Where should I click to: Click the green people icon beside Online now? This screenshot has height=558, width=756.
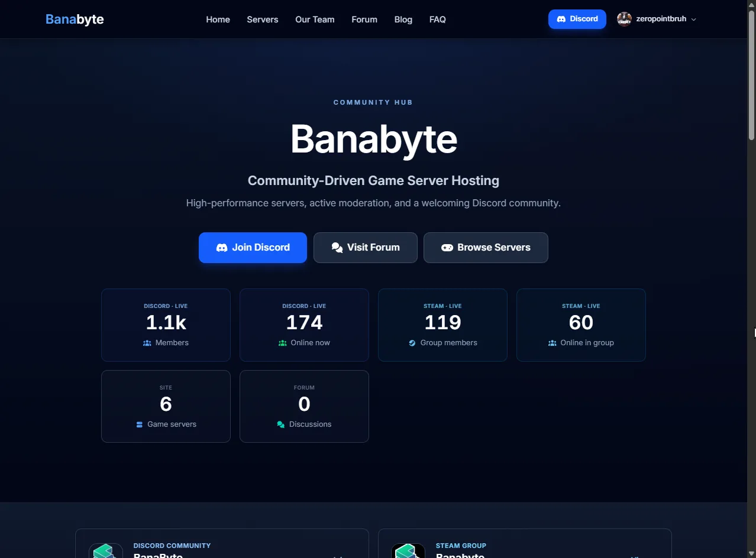pos(283,343)
